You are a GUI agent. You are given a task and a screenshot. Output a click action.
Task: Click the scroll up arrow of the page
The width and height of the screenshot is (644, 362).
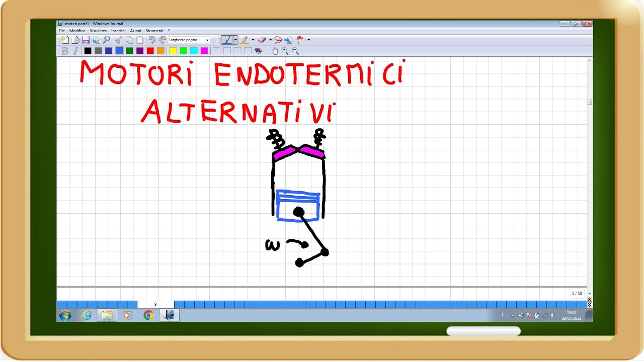click(590, 60)
